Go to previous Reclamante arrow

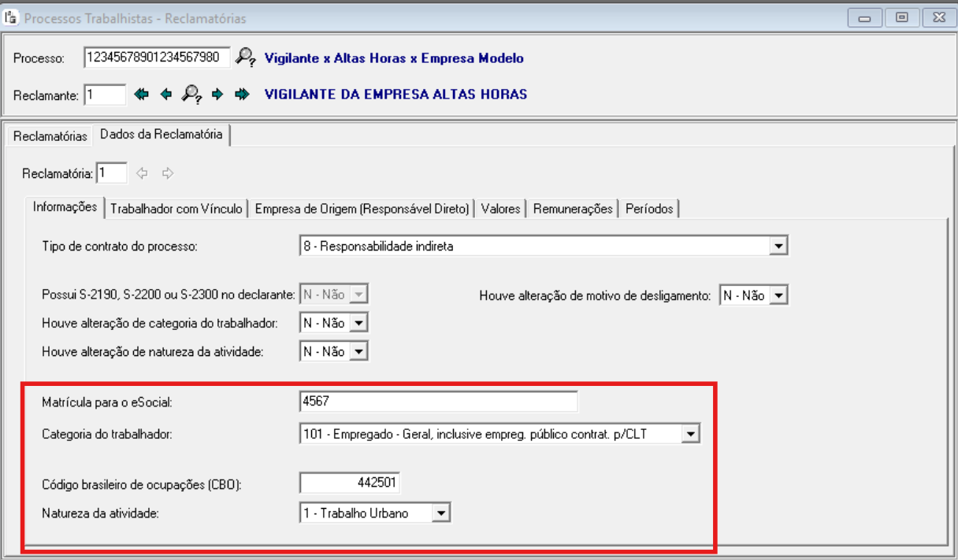[165, 95]
